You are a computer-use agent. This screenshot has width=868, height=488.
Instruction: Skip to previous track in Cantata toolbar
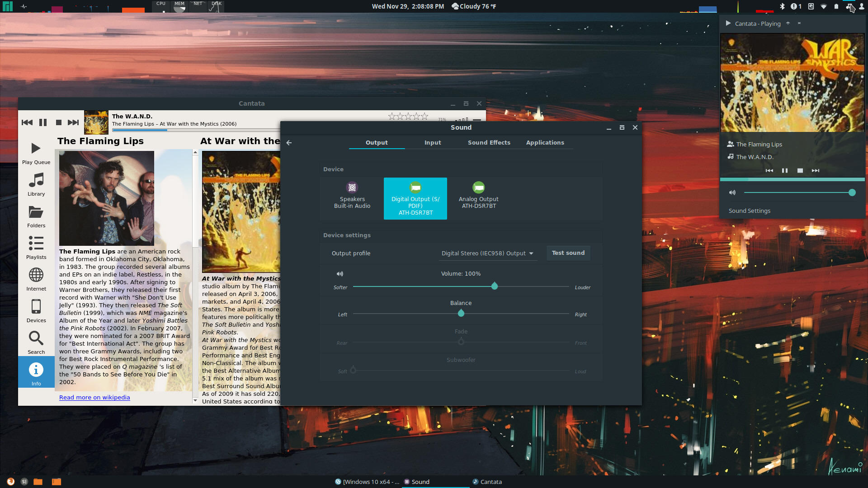click(x=27, y=122)
